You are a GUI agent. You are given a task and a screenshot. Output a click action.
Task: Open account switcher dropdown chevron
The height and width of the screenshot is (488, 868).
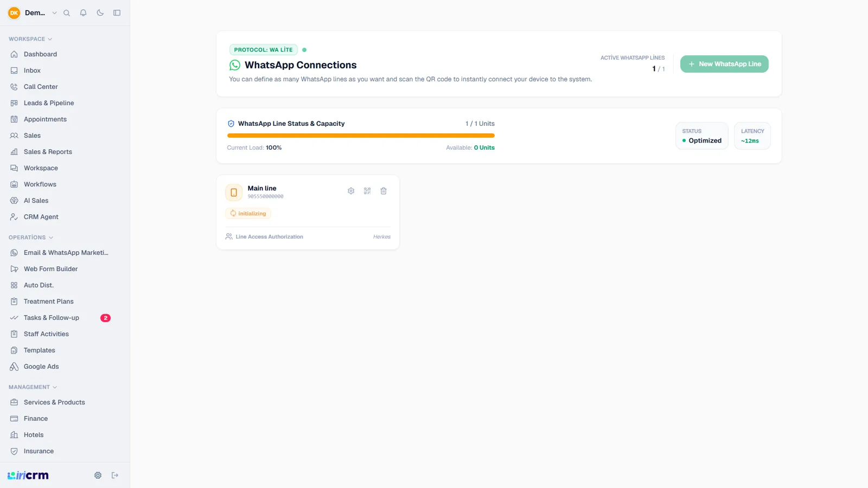point(54,13)
